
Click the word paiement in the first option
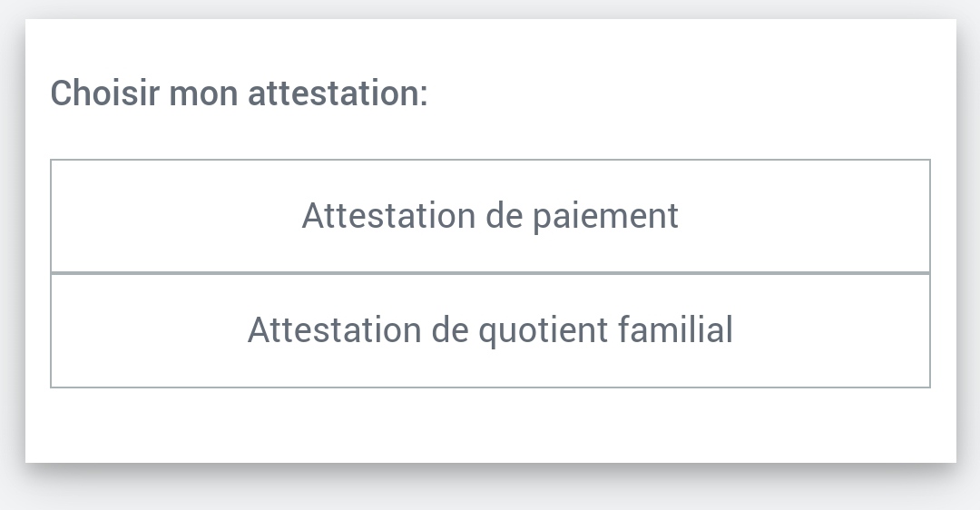[x=605, y=217]
